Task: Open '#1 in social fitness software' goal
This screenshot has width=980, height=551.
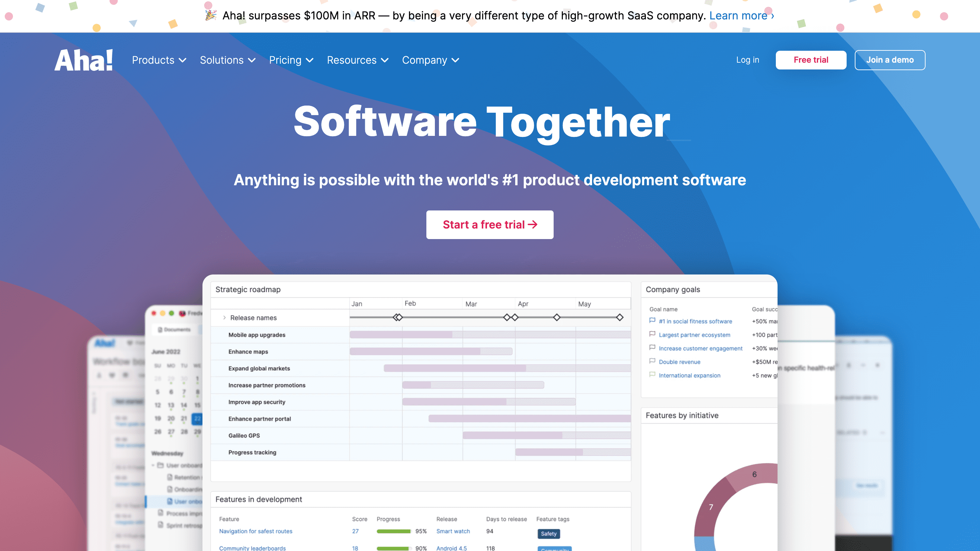Action: (695, 321)
